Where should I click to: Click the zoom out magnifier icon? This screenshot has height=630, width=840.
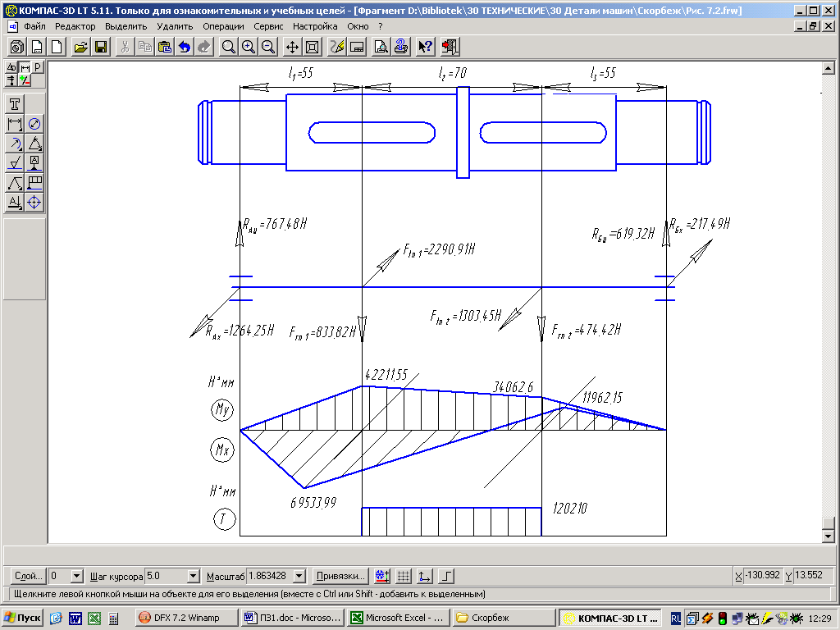pos(268,47)
